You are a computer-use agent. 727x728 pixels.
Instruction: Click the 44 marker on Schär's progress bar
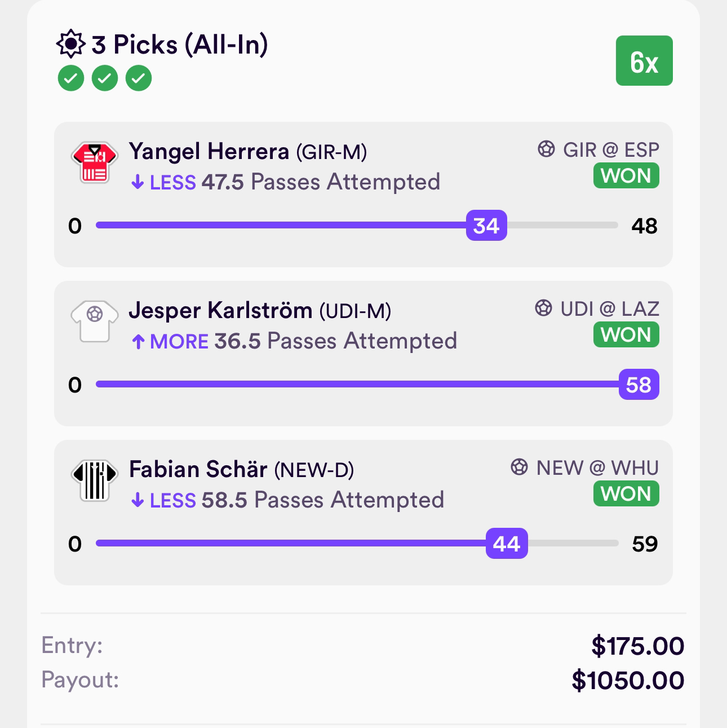(x=507, y=544)
